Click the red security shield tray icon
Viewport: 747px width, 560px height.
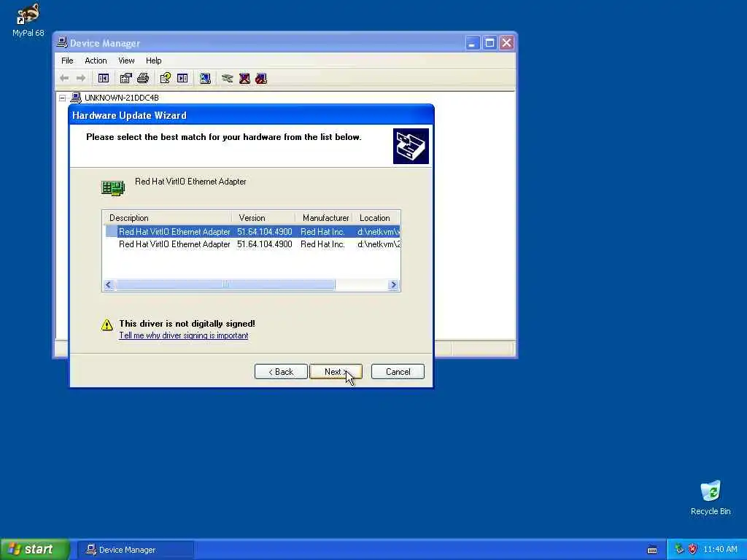(692, 549)
